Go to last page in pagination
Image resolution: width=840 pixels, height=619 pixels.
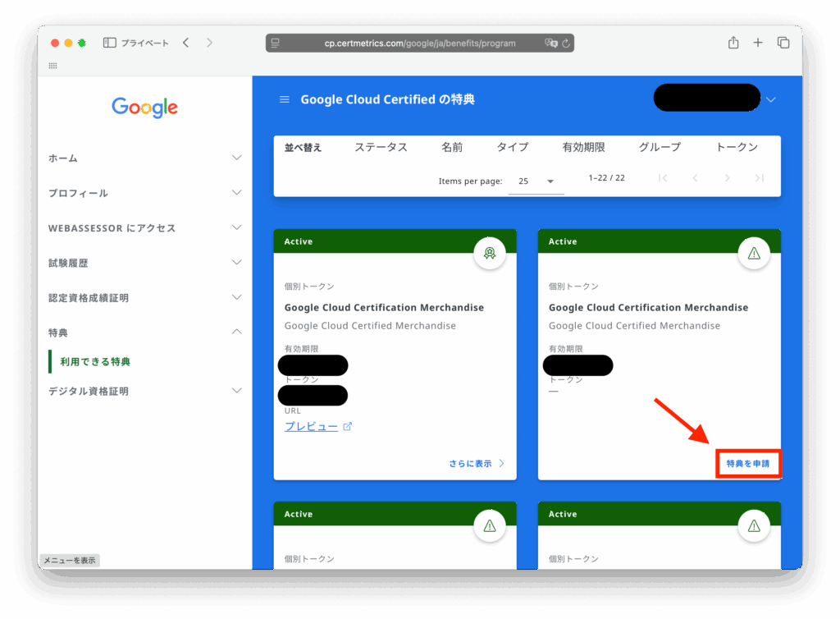[x=759, y=178]
